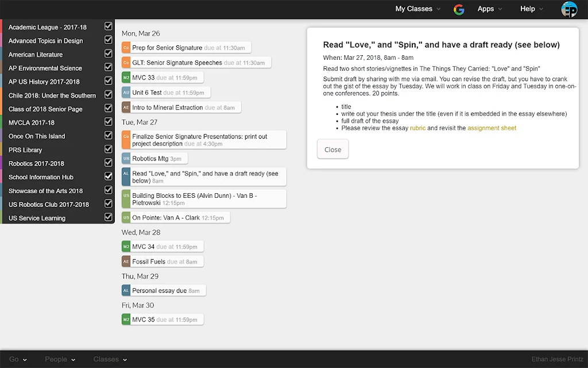Uncheck the Showcase of the Arts 2018 checkbox
Image resolution: width=588 pixels, height=368 pixels.
109,190
